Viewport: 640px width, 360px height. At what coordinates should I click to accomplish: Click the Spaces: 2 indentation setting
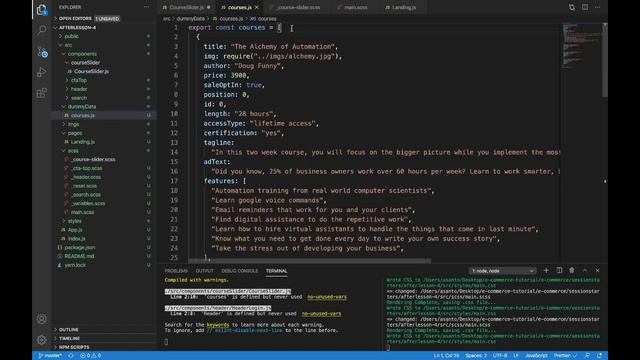coord(476,356)
